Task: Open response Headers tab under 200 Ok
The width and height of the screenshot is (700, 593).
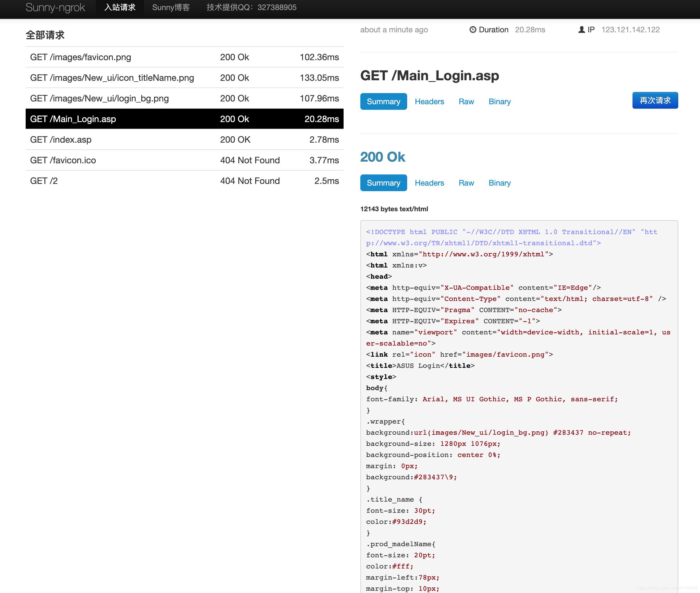Action: tap(429, 183)
